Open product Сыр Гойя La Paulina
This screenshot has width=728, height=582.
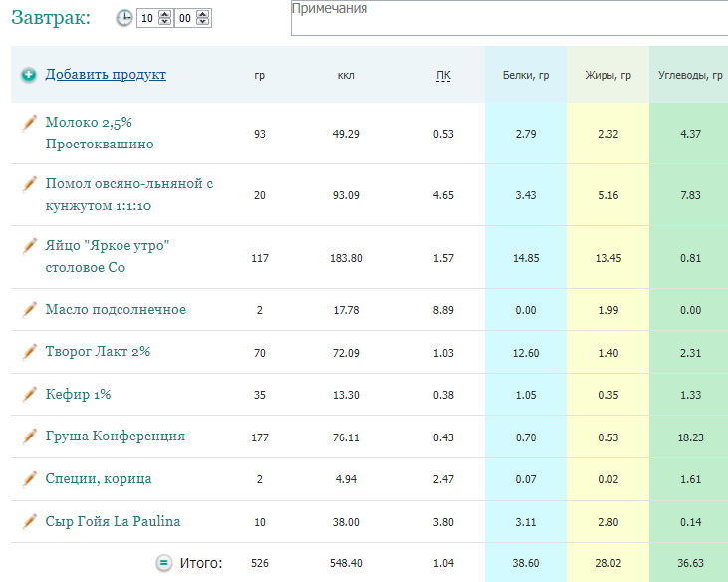coord(113,521)
